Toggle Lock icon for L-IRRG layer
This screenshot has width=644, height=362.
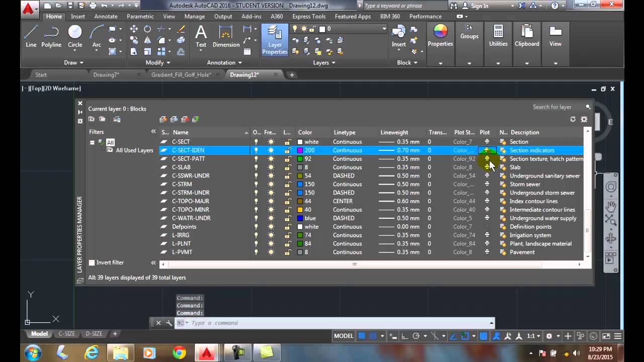(x=287, y=235)
